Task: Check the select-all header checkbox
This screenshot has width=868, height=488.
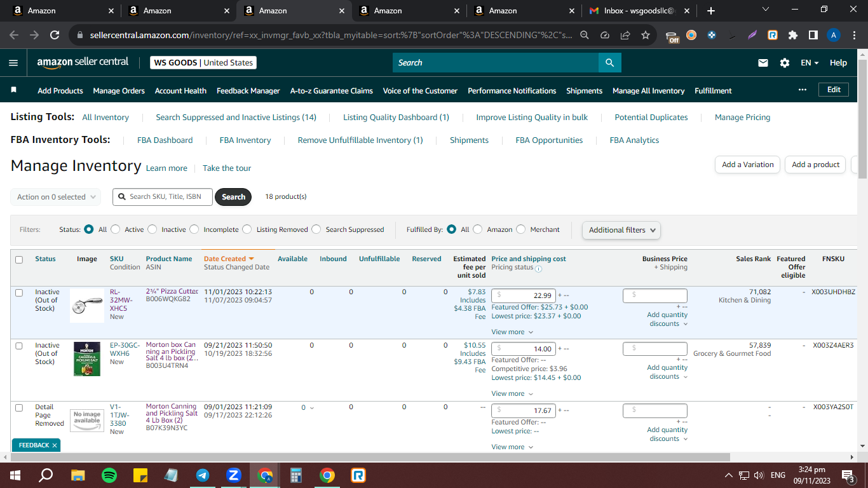Action: 19,259
